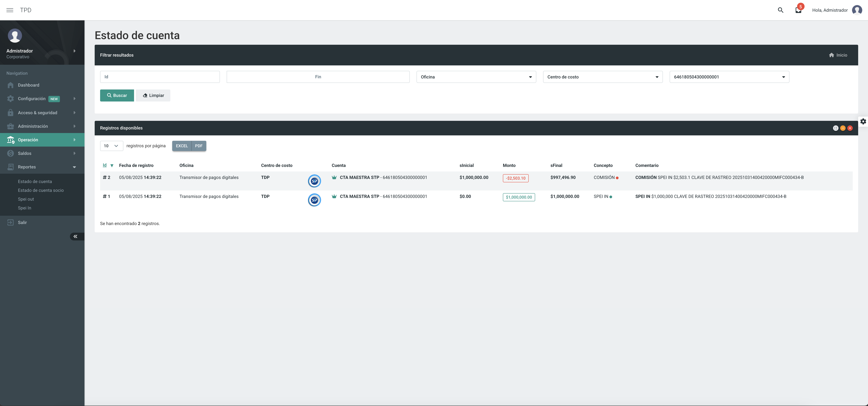Click the settings gear on right edge
Image resolution: width=868 pixels, height=406 pixels.
click(863, 121)
